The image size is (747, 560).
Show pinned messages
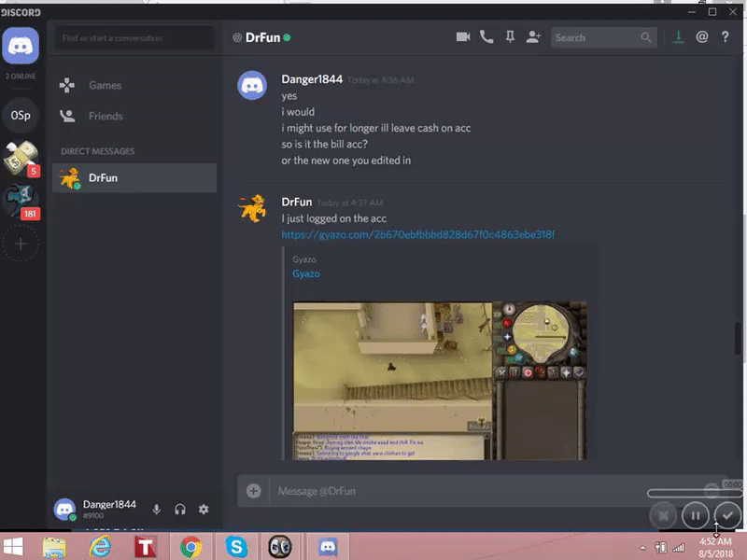pos(510,37)
